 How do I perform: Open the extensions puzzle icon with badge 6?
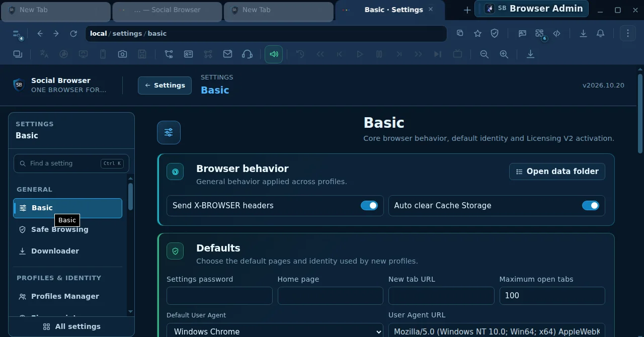coord(540,34)
